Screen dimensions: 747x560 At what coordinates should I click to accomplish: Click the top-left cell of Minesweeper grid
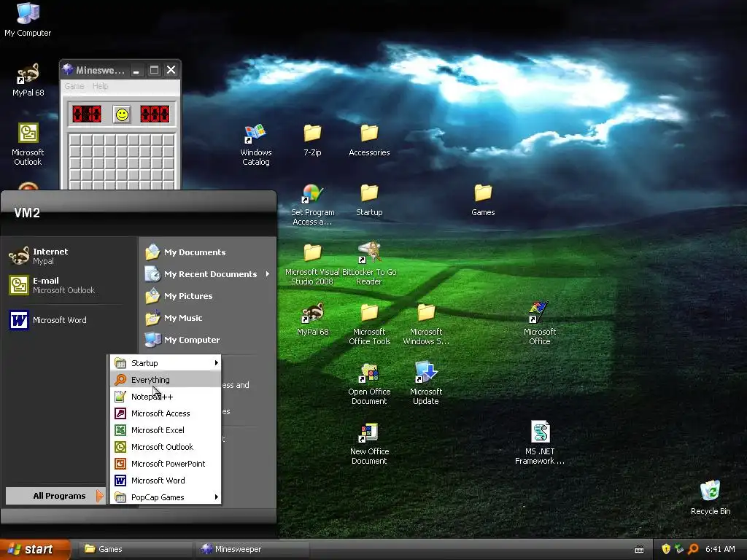(x=75, y=140)
